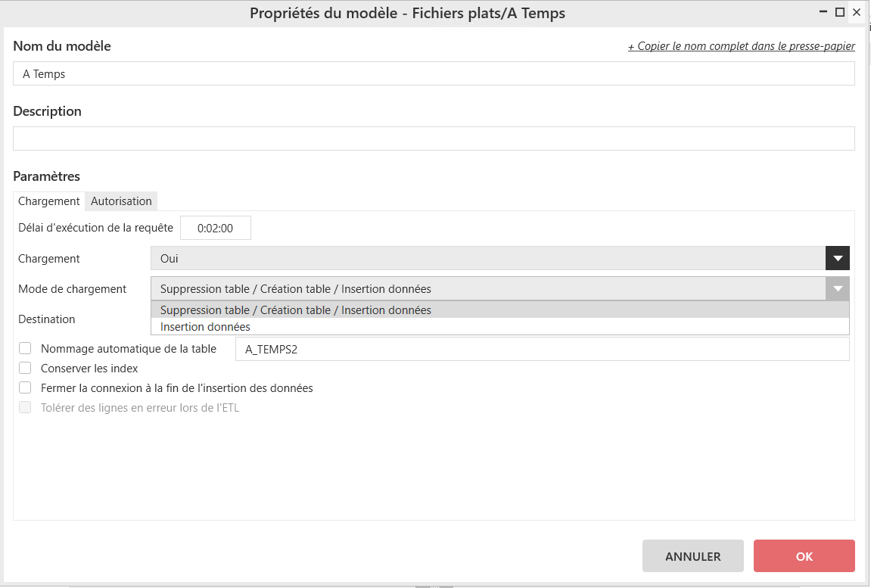Viewport: 871px width, 588px height.
Task: Confirm with the OK button
Action: 804,556
